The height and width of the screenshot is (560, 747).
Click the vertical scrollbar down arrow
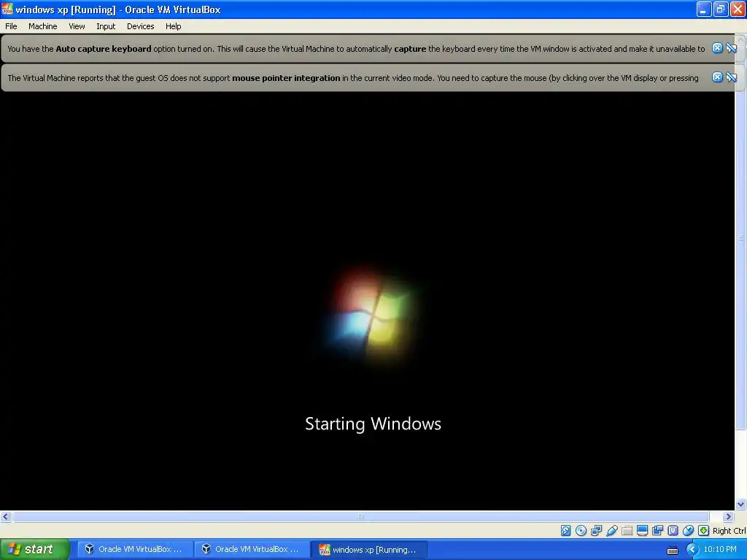pyautogui.click(x=740, y=505)
